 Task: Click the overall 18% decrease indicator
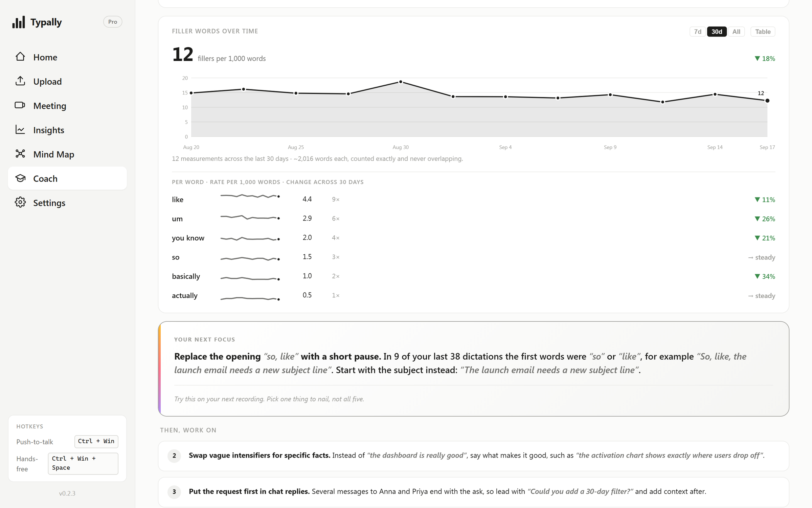pos(765,59)
